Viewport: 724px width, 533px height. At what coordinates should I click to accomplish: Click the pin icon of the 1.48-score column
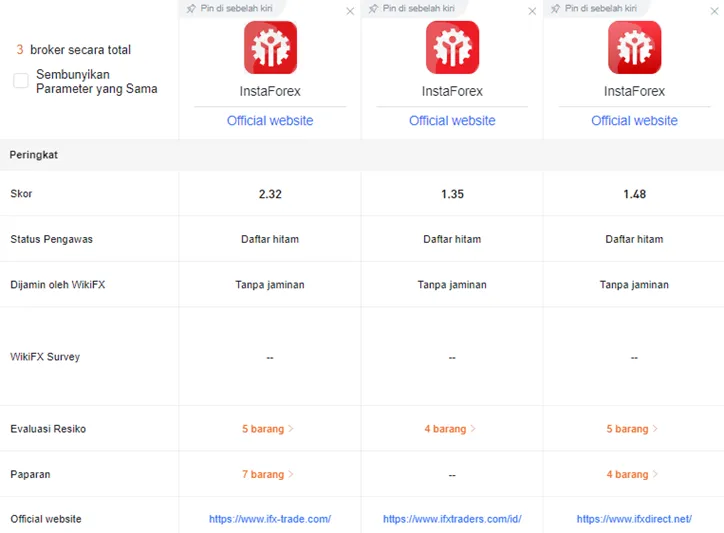click(555, 8)
